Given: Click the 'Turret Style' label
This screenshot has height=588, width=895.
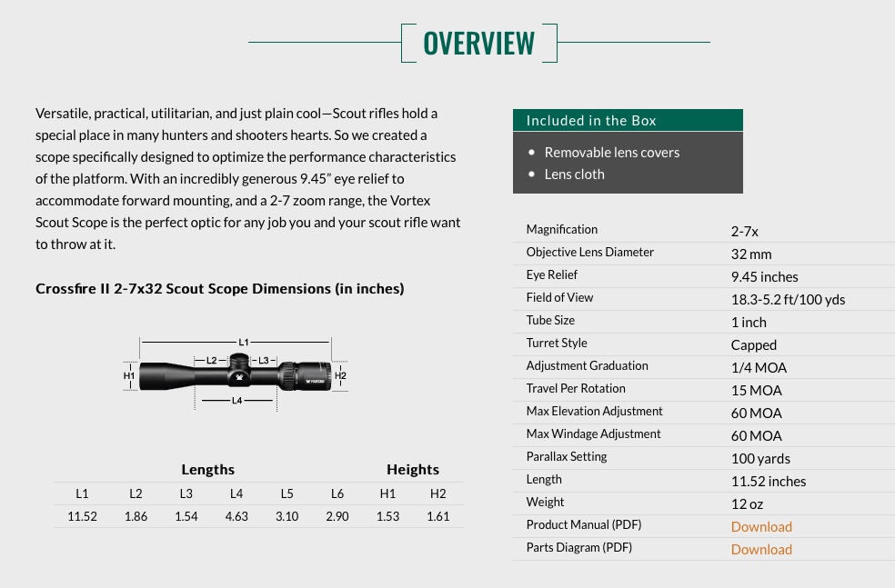Looking at the screenshot, I should [557, 343].
